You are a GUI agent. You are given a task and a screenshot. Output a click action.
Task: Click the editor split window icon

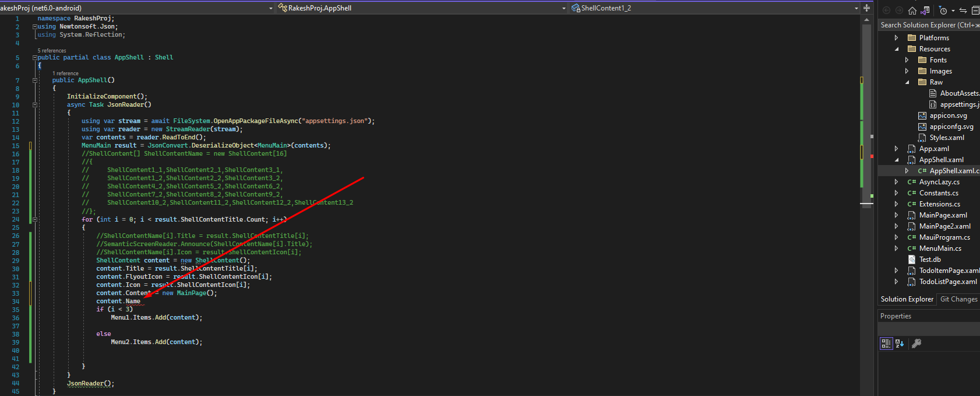pyautogui.click(x=866, y=8)
